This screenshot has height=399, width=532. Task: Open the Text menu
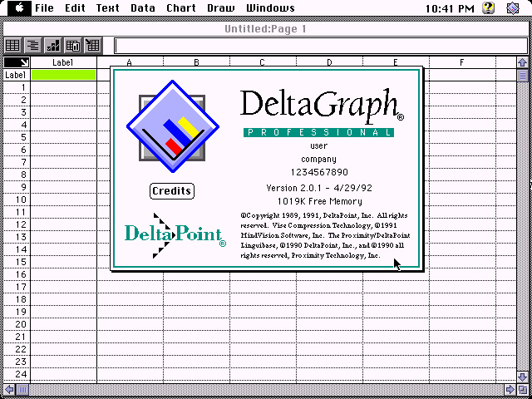pyautogui.click(x=107, y=8)
